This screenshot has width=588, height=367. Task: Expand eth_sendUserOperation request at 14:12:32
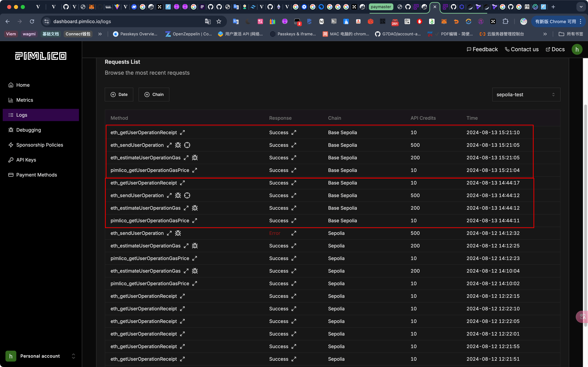pos(169,233)
